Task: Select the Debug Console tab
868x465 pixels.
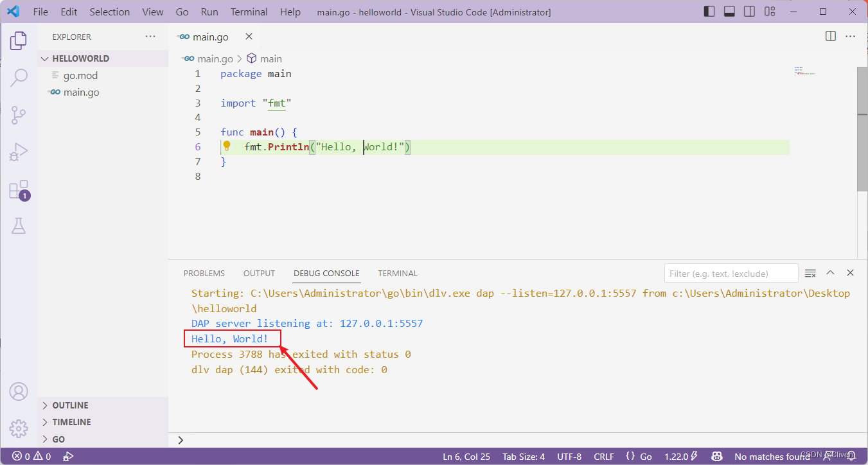Action: point(326,273)
